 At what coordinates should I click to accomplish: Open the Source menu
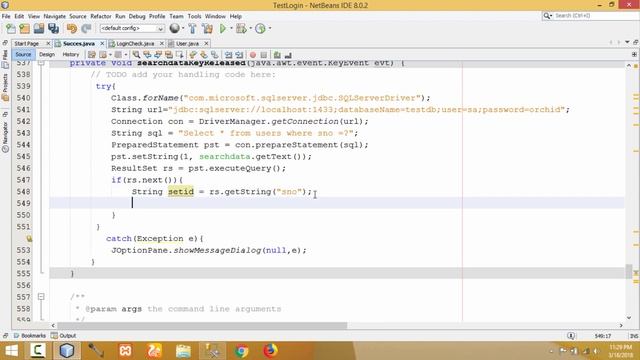(78, 16)
